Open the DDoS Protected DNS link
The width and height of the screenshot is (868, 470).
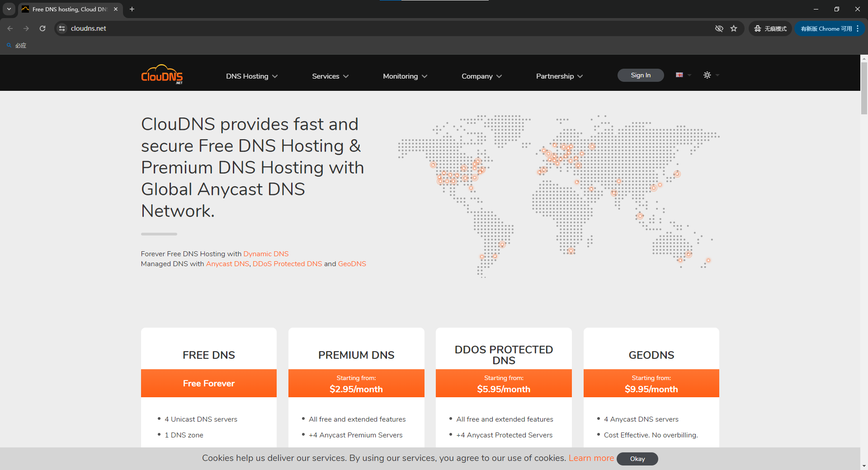click(287, 264)
